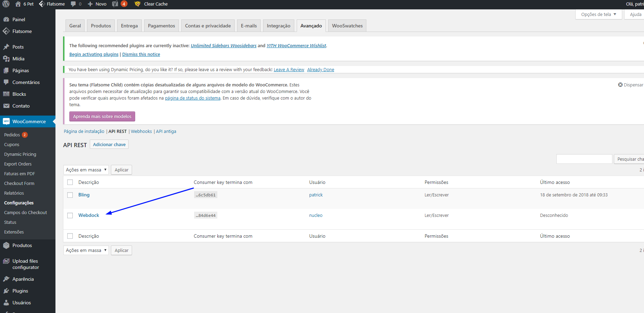Image resolution: width=644 pixels, height=313 pixels.
Task: Open the Webhooks sub-section link
Action: click(x=141, y=131)
